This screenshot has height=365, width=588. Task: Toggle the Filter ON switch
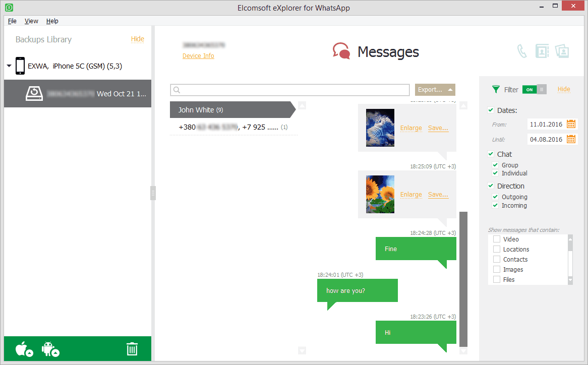535,90
